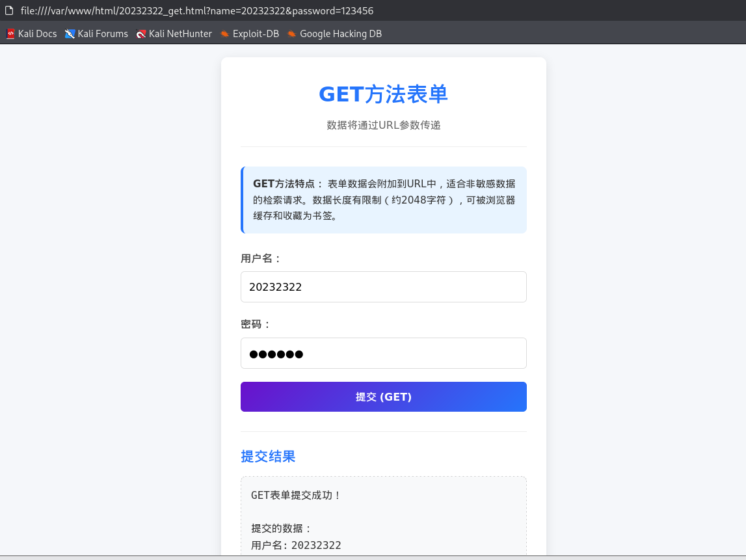The image size is (746, 560).
Task: Click inside the 密码 password field
Action: pos(383,353)
